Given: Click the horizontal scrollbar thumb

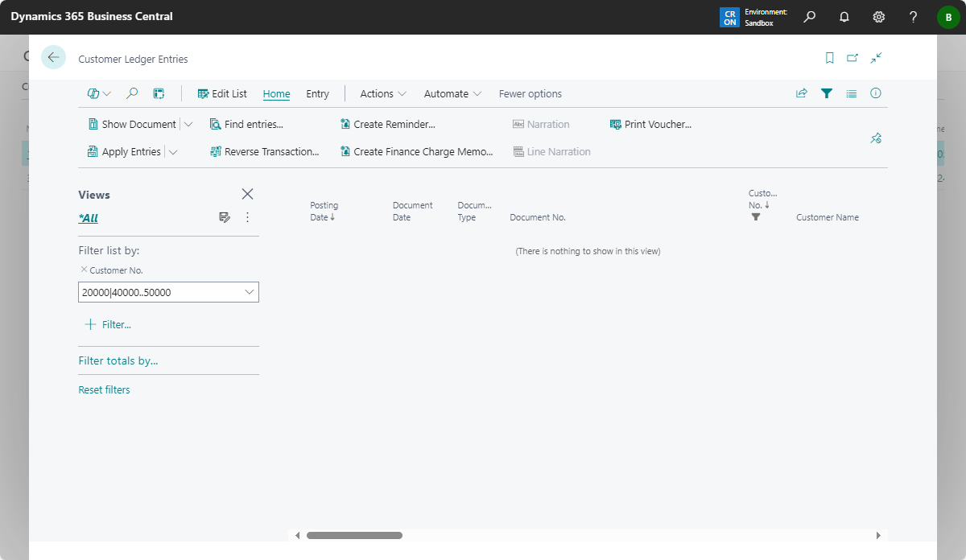Looking at the screenshot, I should click(x=354, y=535).
